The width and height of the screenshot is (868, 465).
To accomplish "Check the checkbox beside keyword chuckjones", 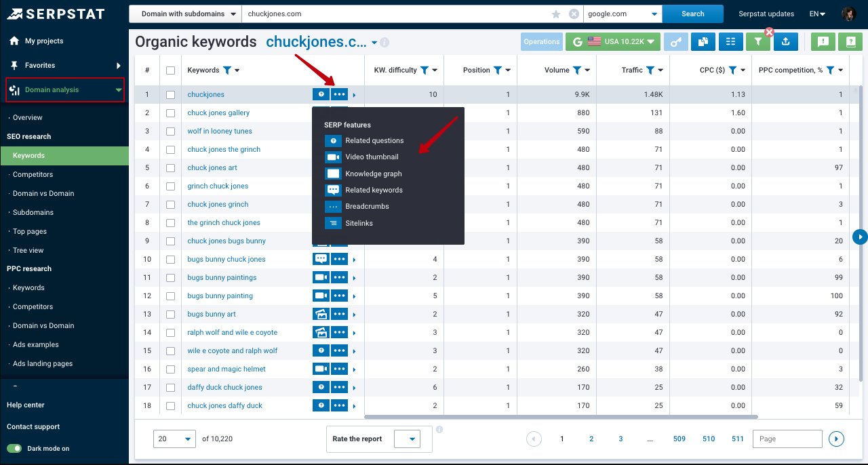I will pos(169,94).
